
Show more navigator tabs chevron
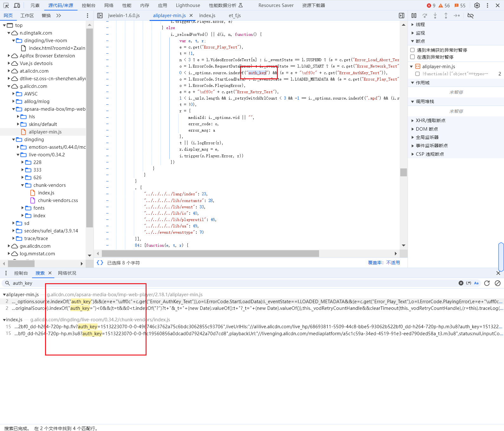click(59, 16)
